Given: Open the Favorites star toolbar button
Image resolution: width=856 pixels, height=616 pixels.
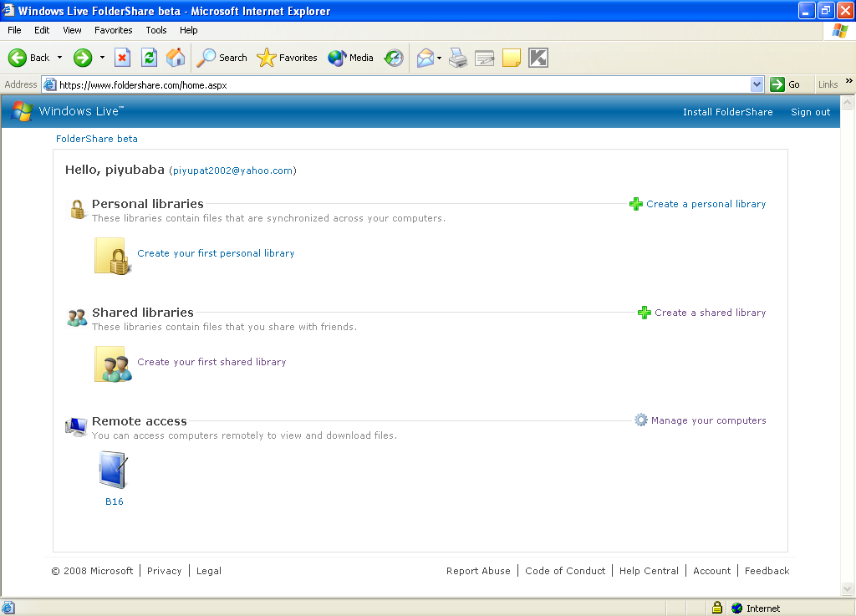Looking at the screenshot, I should tap(288, 58).
